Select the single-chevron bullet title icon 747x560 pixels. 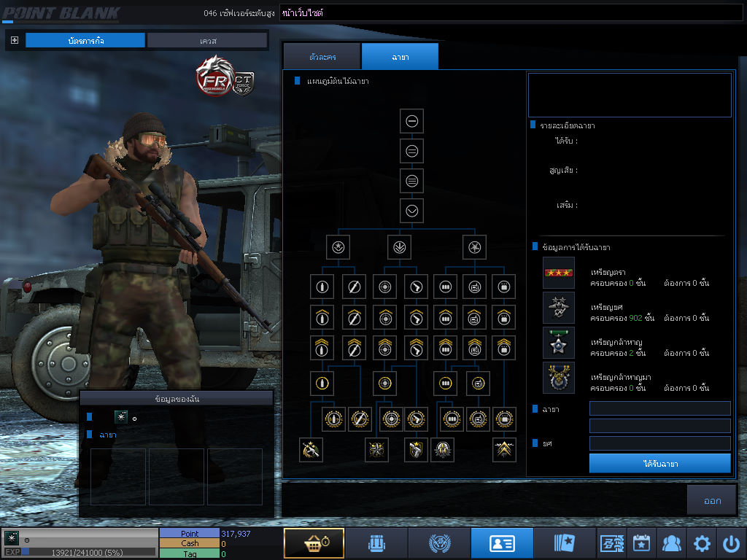pos(322,318)
